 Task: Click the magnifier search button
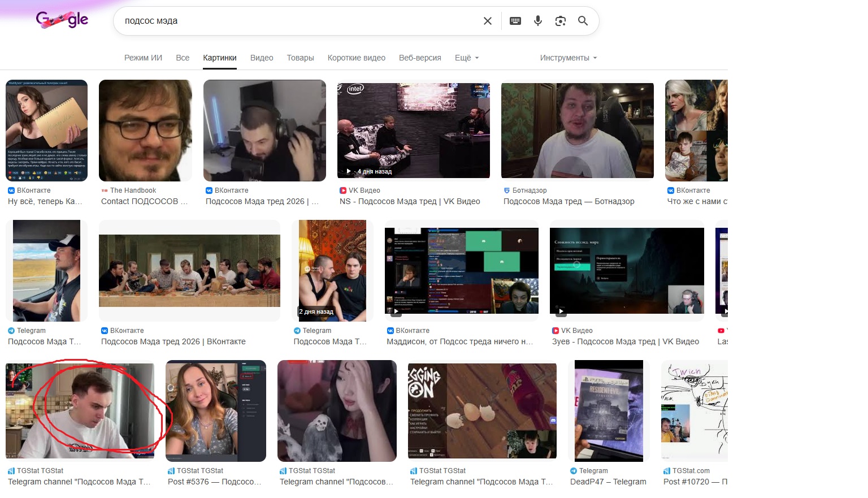(583, 21)
